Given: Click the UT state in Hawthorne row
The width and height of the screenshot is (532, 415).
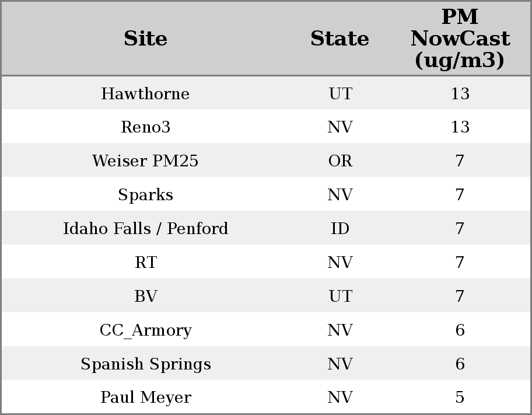Looking at the screenshot, I should [340, 94].
